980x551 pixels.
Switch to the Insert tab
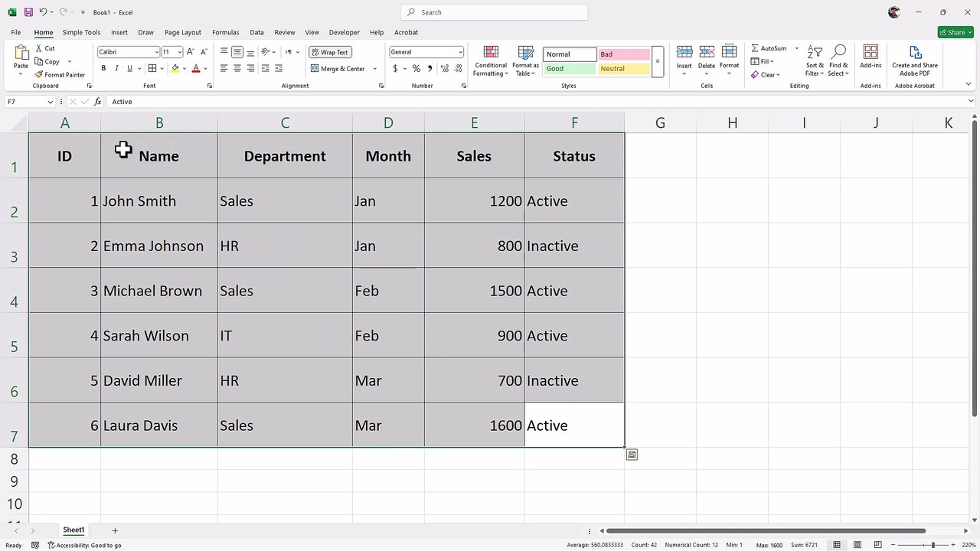pos(119,32)
